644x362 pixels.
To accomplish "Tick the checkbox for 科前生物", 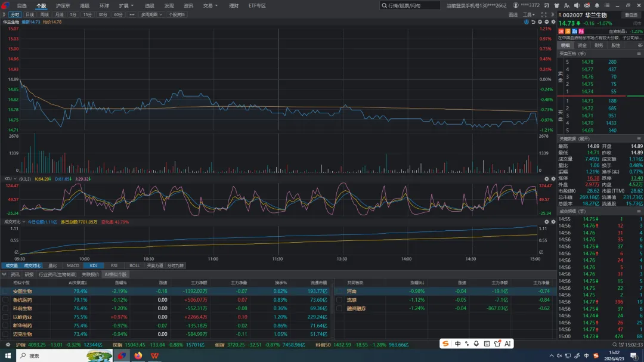I will point(5,308).
